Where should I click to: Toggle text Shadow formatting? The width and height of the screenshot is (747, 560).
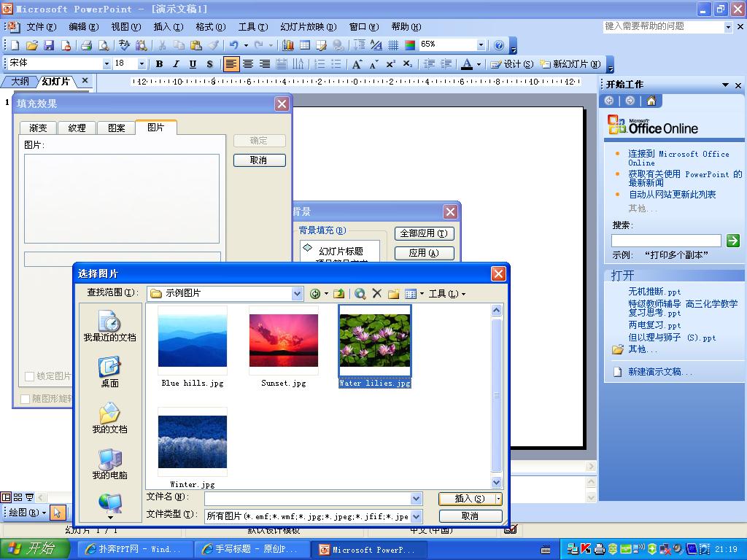point(209,64)
